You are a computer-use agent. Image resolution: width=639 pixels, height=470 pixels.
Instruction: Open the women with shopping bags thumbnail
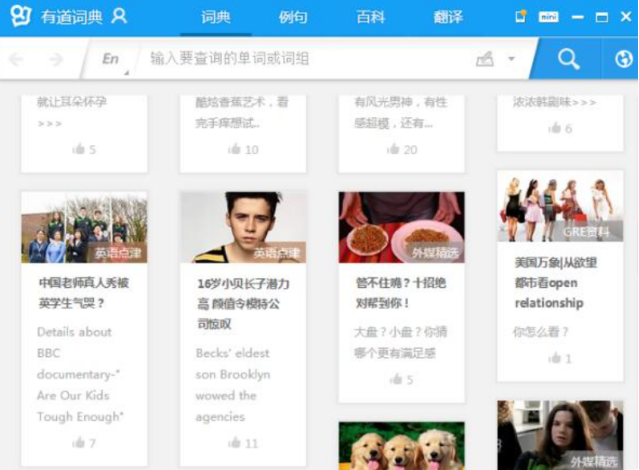[560, 206]
